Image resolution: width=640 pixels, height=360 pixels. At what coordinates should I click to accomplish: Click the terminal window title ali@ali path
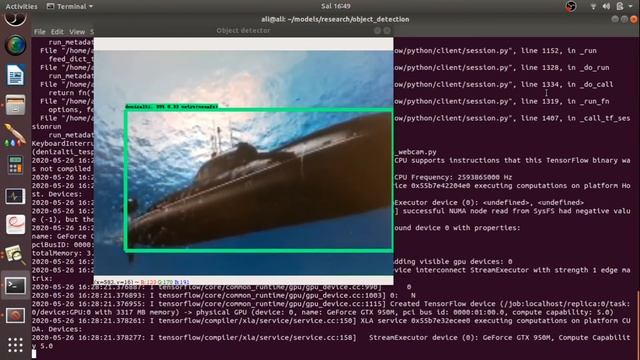pos(335,19)
